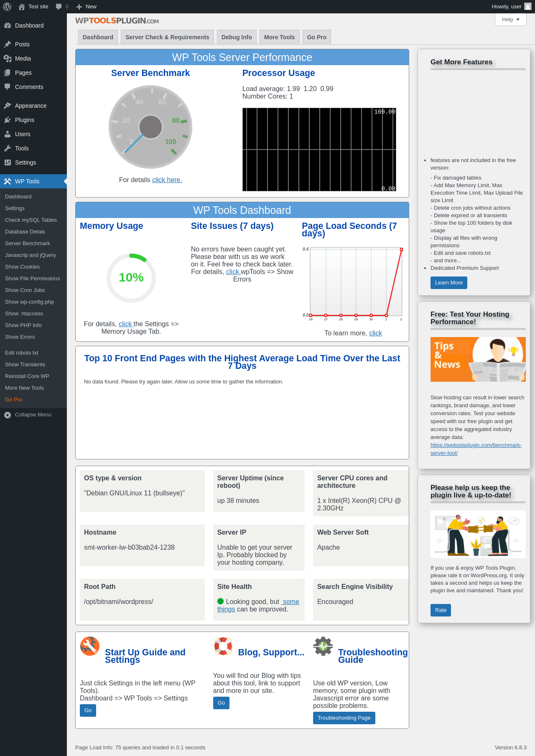
Task: Click the Appearance paintbrush icon
Action: pyautogui.click(x=8, y=106)
